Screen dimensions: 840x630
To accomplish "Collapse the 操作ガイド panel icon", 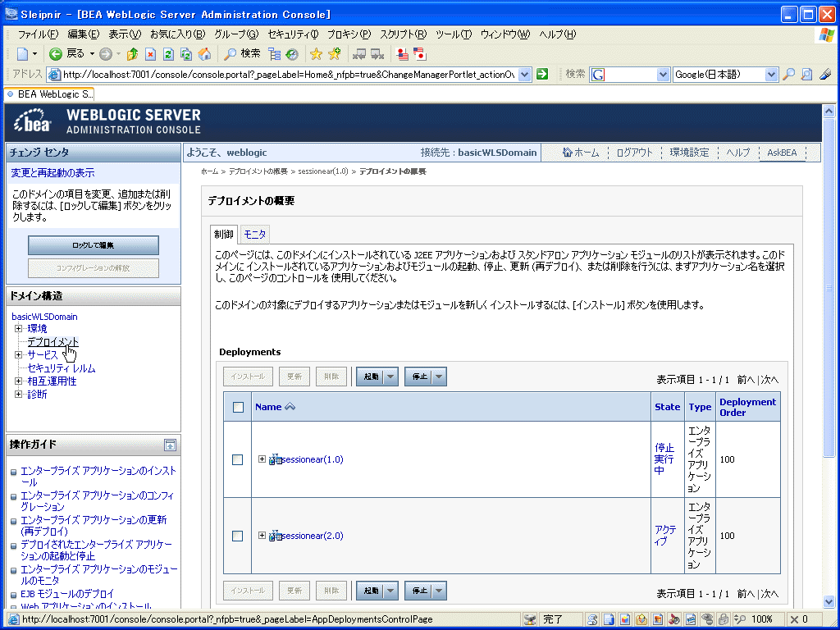I will (170, 445).
